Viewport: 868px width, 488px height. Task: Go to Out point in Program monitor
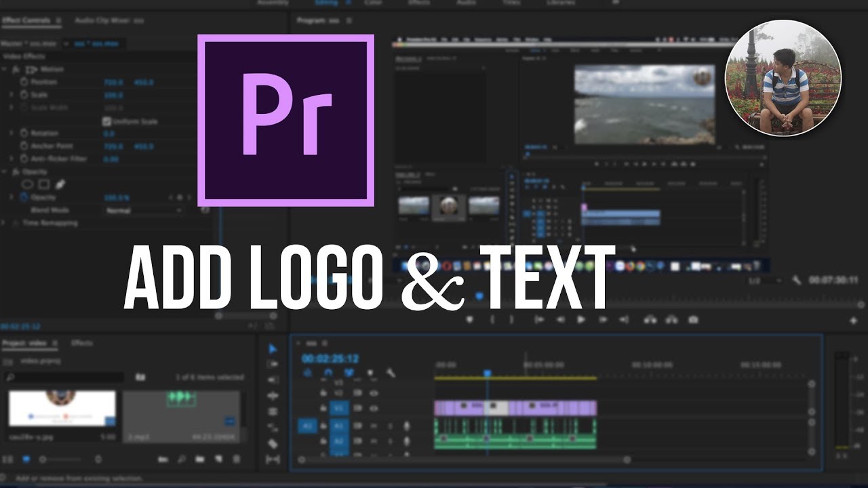point(624,319)
